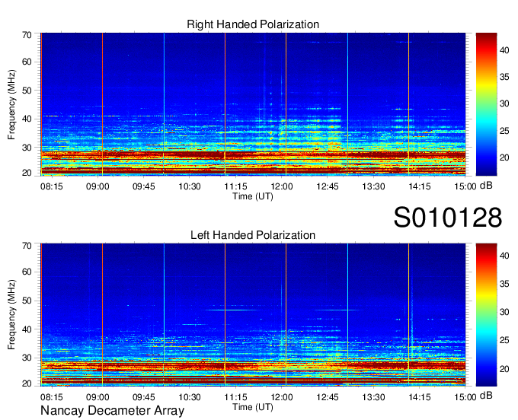The width and height of the screenshot is (518, 420).
Task: Click the top plot's color scale bar
Action: [x=486, y=104]
